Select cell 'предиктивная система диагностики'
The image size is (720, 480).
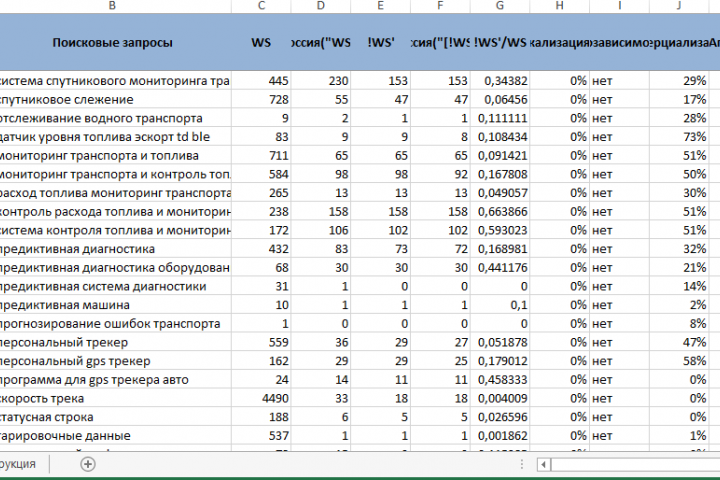[x=115, y=286]
